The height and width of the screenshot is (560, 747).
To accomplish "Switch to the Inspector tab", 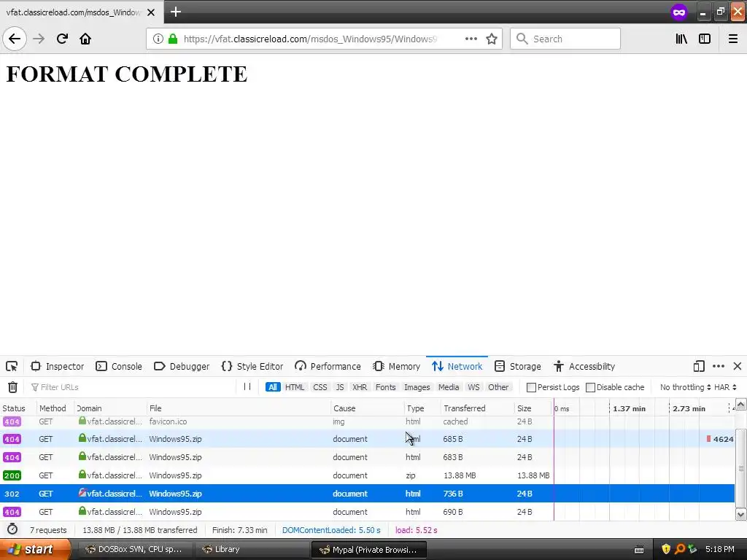I will pos(58,366).
